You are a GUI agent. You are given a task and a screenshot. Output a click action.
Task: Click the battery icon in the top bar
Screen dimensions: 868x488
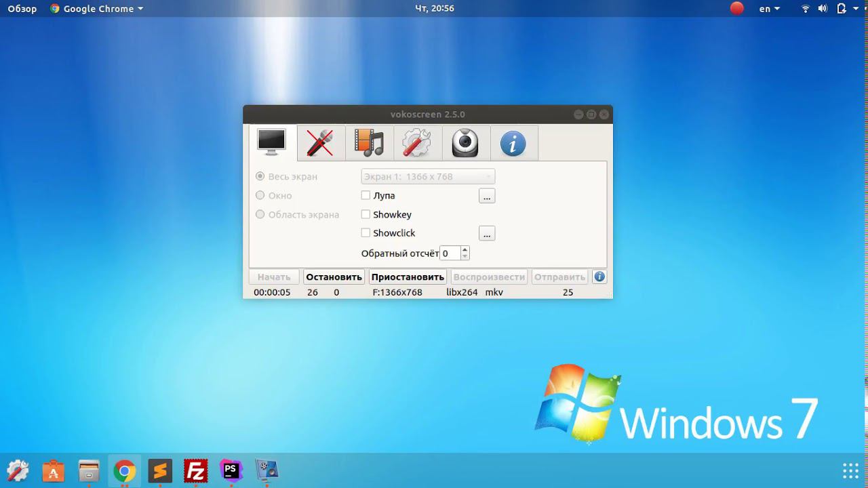coord(842,9)
